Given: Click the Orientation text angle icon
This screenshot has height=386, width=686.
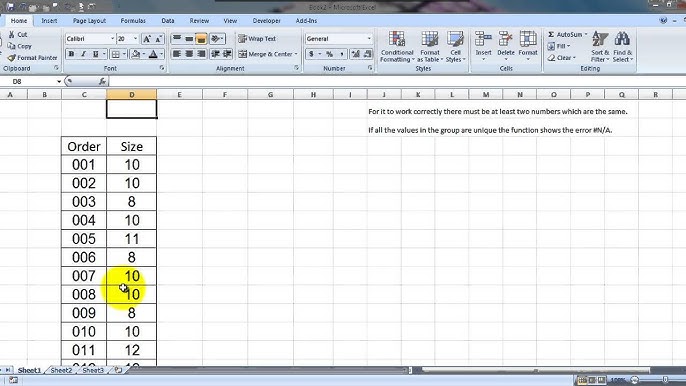Looking at the screenshot, I should (215, 39).
